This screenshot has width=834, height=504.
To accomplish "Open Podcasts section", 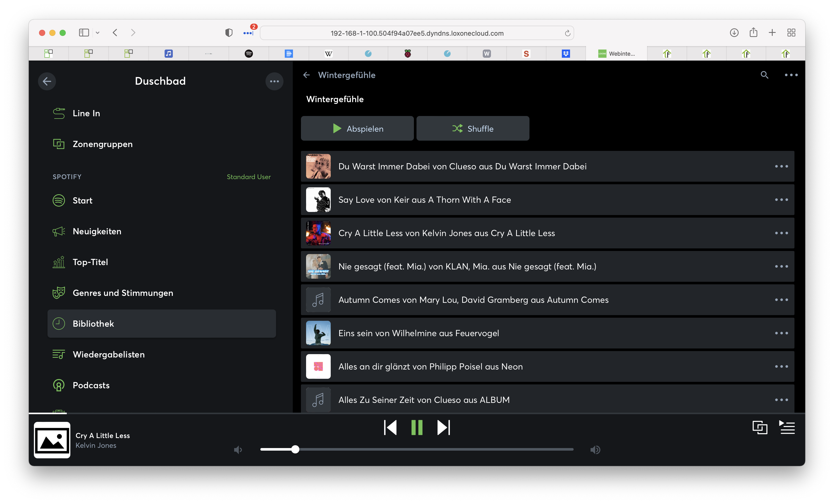I will [x=162, y=385].
